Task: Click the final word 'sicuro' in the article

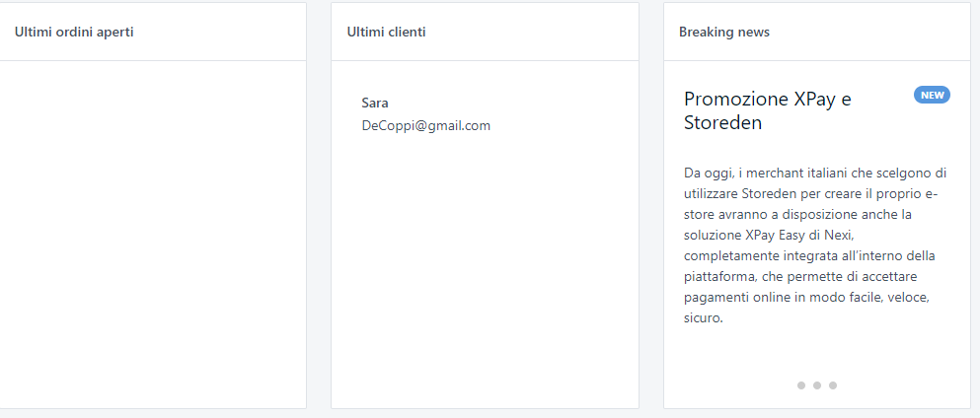Action: [703, 318]
